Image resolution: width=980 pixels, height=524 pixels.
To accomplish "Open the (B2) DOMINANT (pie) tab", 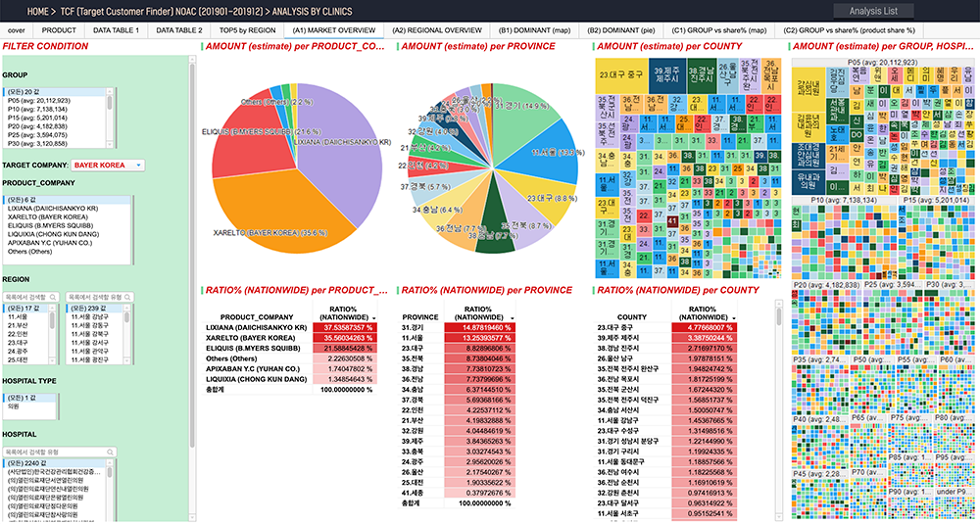I will pos(620,30).
